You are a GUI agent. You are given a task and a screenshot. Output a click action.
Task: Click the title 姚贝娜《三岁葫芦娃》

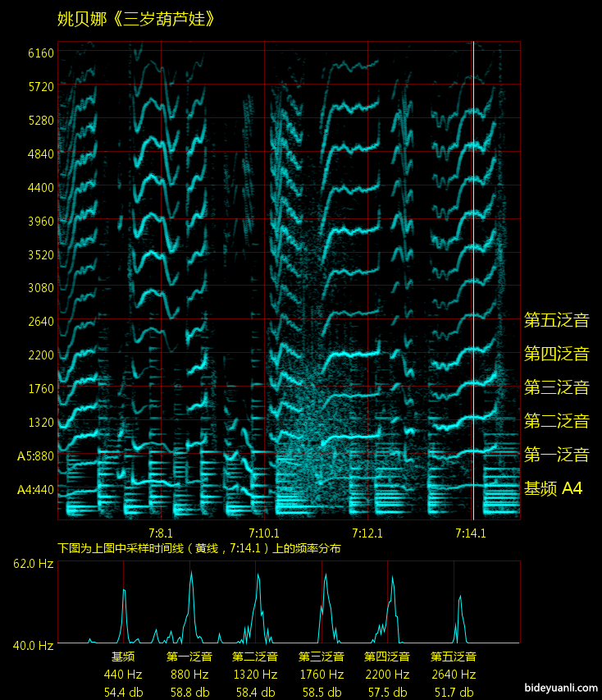point(137,19)
